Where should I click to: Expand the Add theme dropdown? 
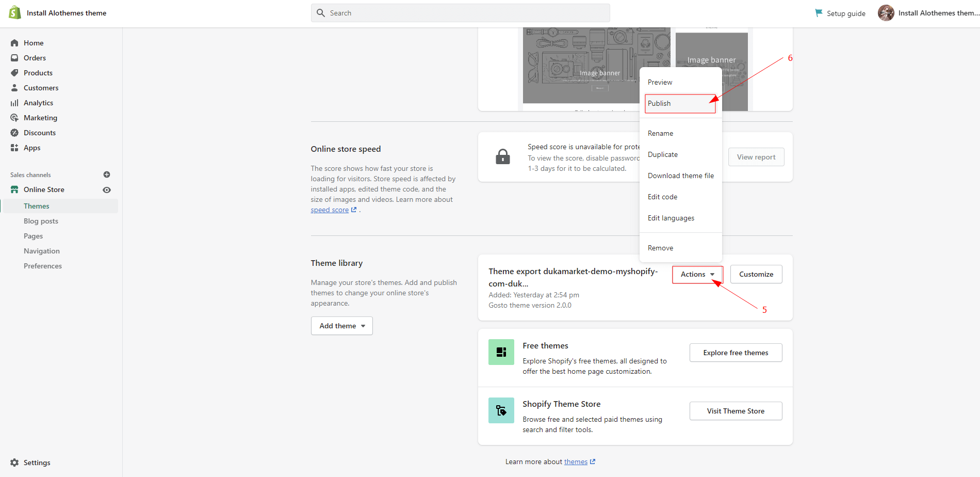(341, 326)
